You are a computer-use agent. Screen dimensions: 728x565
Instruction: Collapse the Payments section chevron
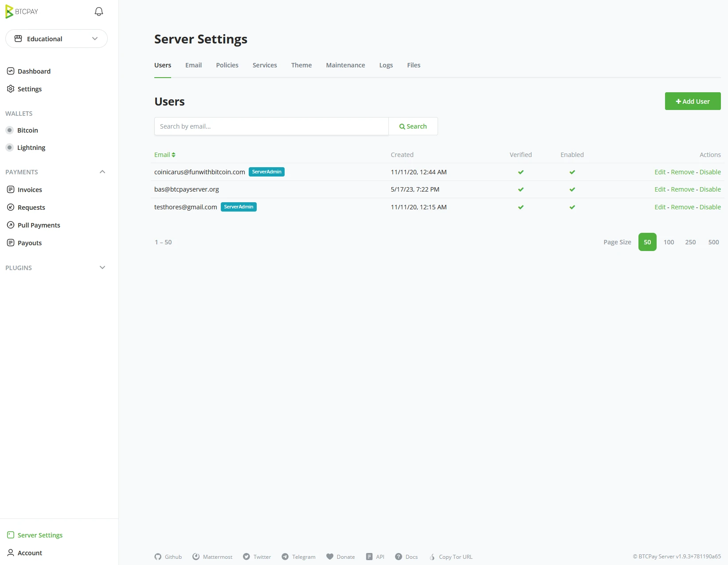[102, 172]
